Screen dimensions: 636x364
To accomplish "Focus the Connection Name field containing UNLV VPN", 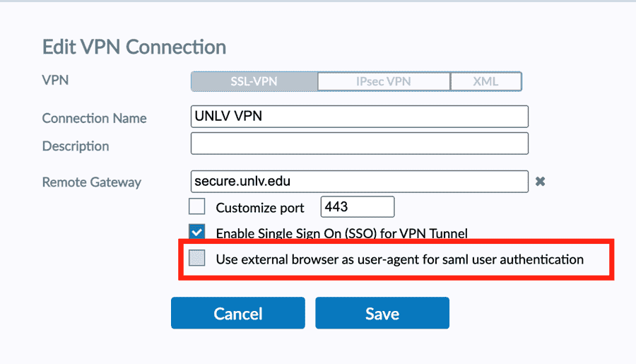I will [359, 117].
